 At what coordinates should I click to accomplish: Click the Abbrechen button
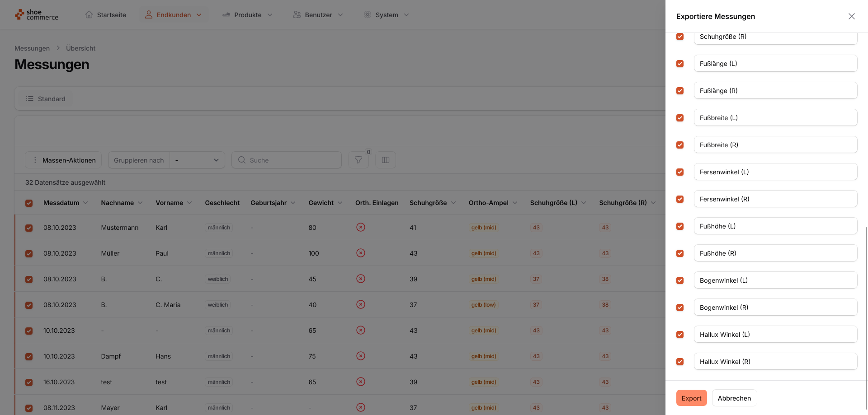click(734, 398)
